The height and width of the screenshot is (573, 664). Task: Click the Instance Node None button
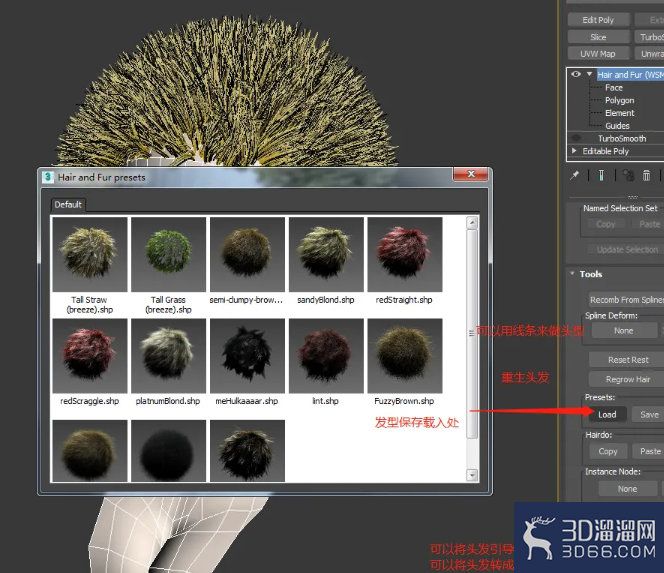(627, 489)
